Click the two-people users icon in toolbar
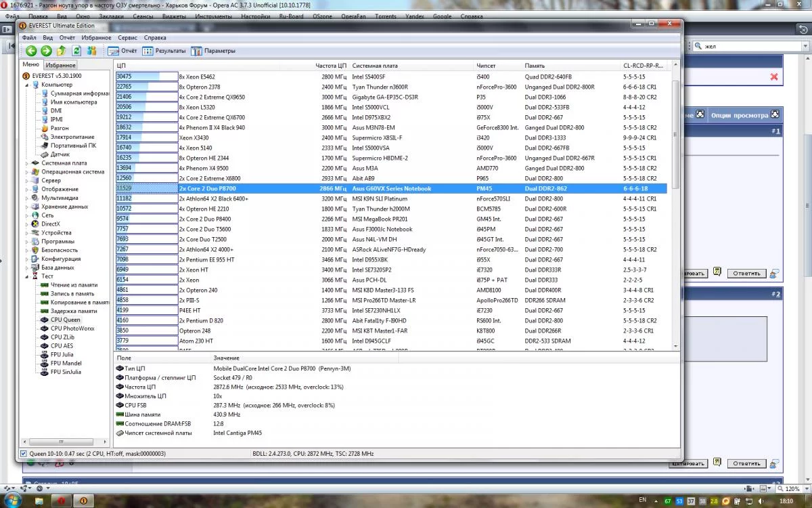Viewport: 812px width, 508px height. coord(92,51)
